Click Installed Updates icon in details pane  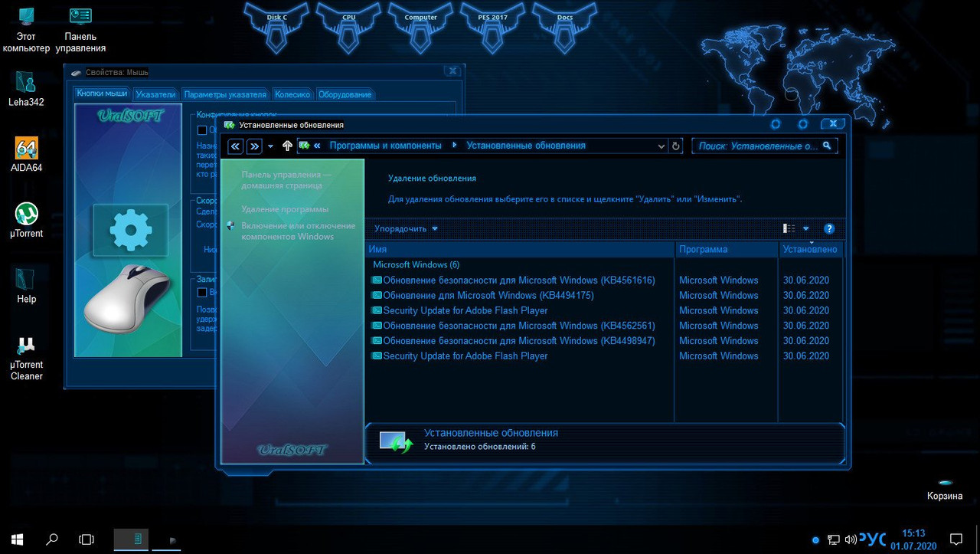[x=397, y=441]
